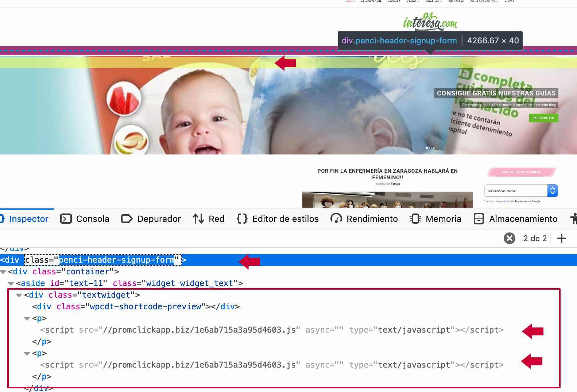Open the Seleccionar idioma dropdown
This screenshot has width=577, height=392.
pos(521,191)
